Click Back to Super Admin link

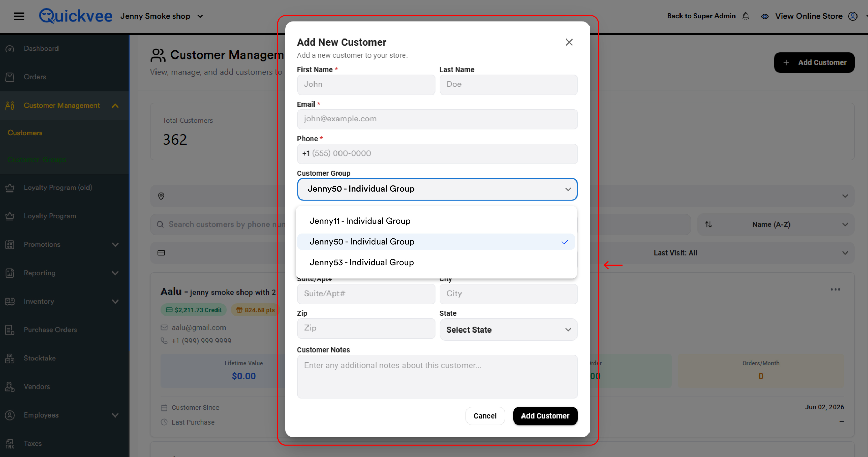(701, 16)
